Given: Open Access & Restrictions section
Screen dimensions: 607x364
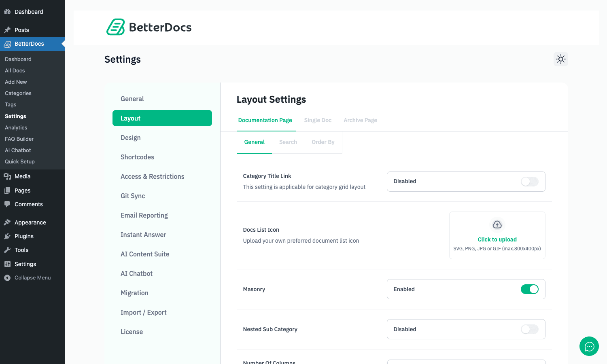Looking at the screenshot, I should (162, 176).
